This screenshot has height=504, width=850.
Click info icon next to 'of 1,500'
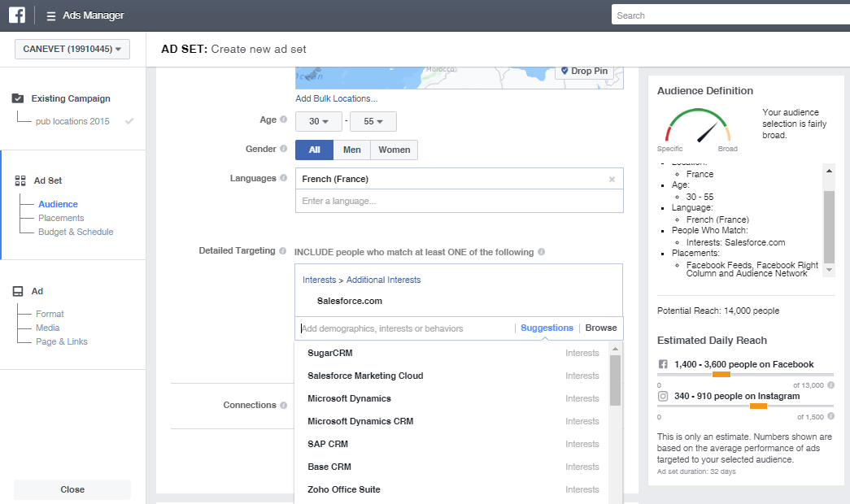[831, 416]
